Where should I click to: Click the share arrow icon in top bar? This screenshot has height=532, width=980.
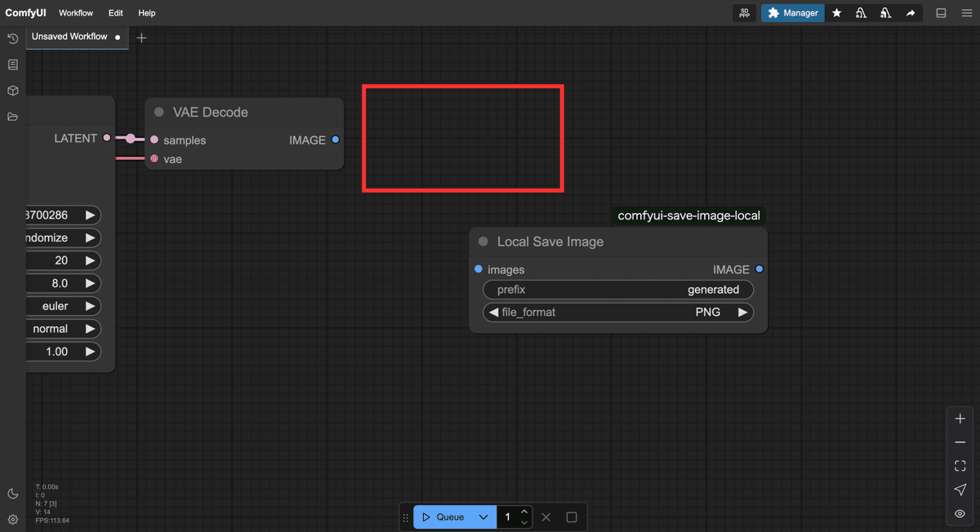(x=911, y=13)
